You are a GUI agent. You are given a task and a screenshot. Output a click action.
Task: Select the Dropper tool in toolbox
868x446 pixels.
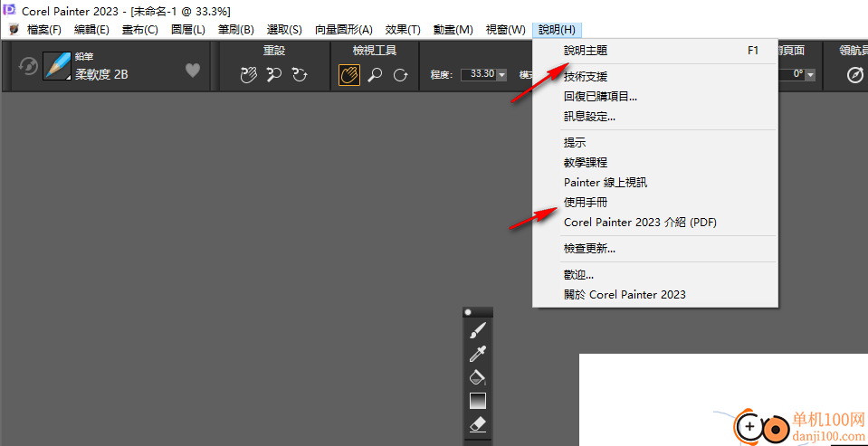(477, 354)
